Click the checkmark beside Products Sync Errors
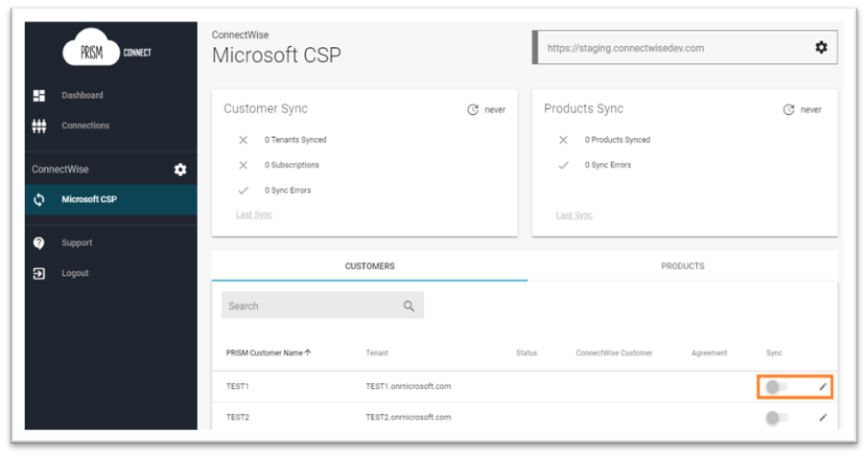This screenshot has height=457, width=868. click(563, 165)
